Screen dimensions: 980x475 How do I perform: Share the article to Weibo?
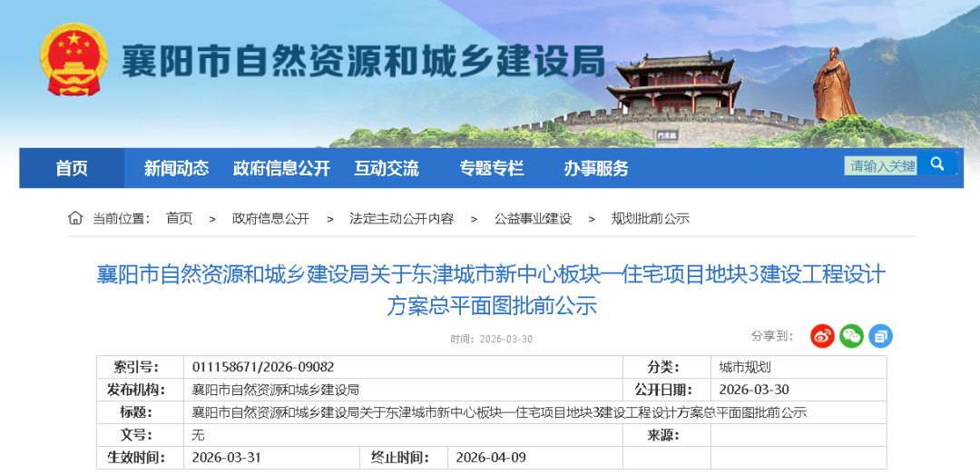click(822, 336)
